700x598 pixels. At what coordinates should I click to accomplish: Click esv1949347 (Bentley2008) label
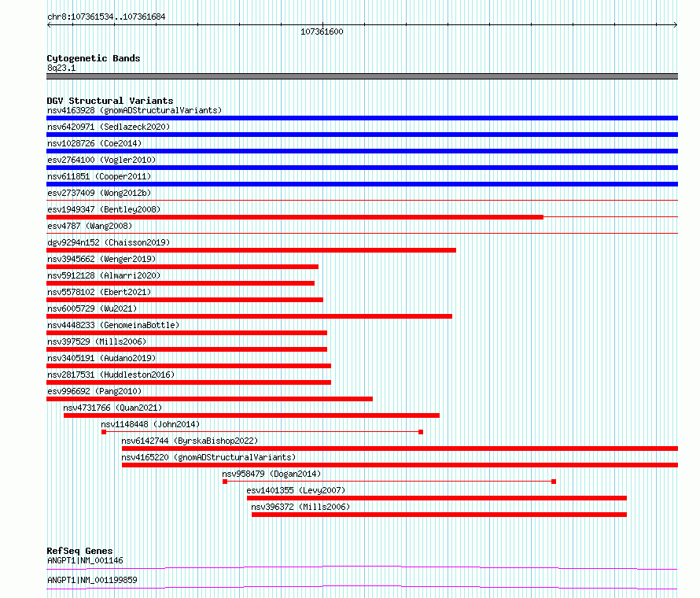tap(104, 209)
